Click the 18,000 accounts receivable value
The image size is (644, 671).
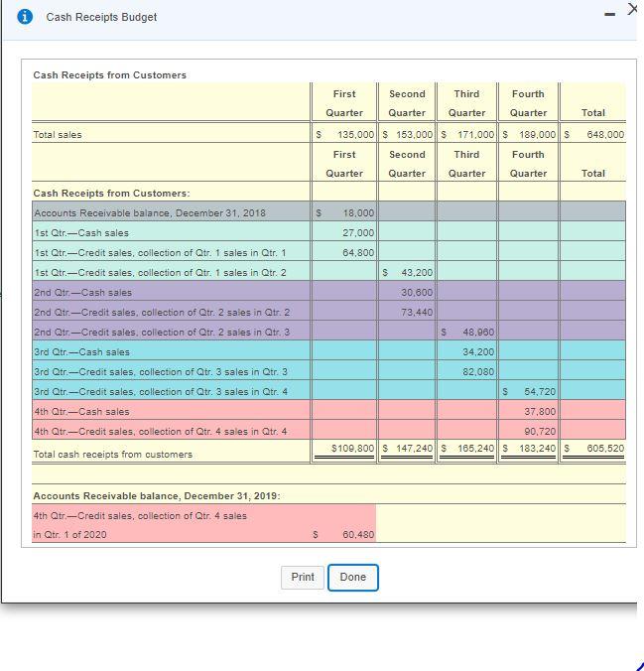pos(358,212)
